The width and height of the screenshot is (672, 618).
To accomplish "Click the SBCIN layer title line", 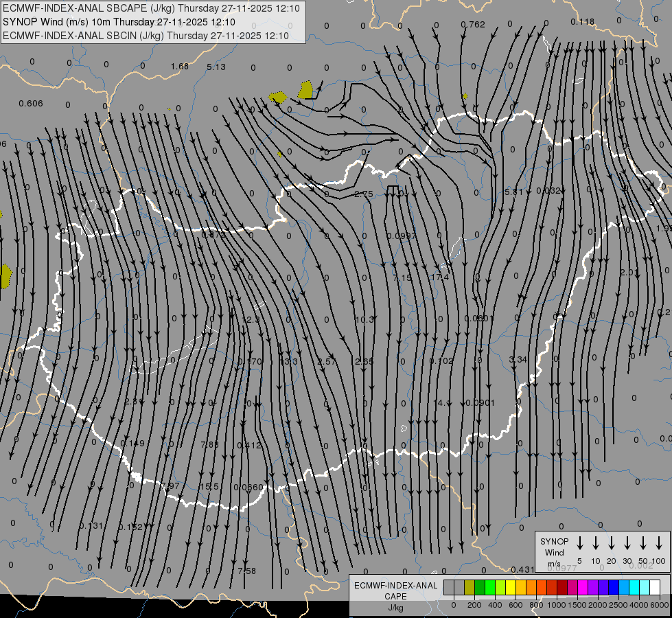I will (146, 36).
